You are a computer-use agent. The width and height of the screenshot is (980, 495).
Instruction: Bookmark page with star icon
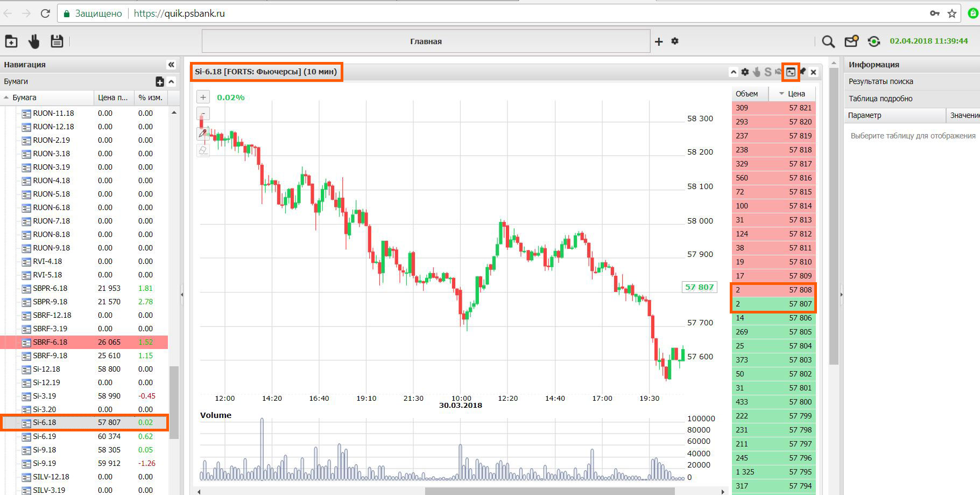tap(952, 13)
